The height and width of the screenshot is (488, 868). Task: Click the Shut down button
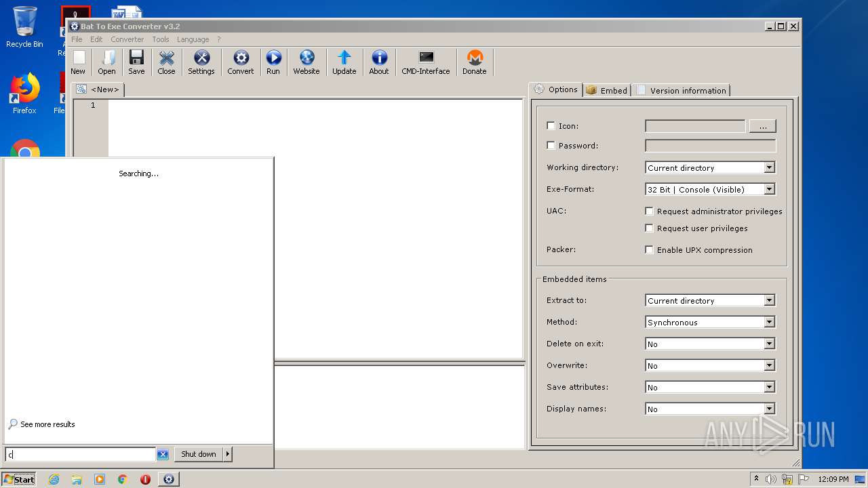(199, 455)
